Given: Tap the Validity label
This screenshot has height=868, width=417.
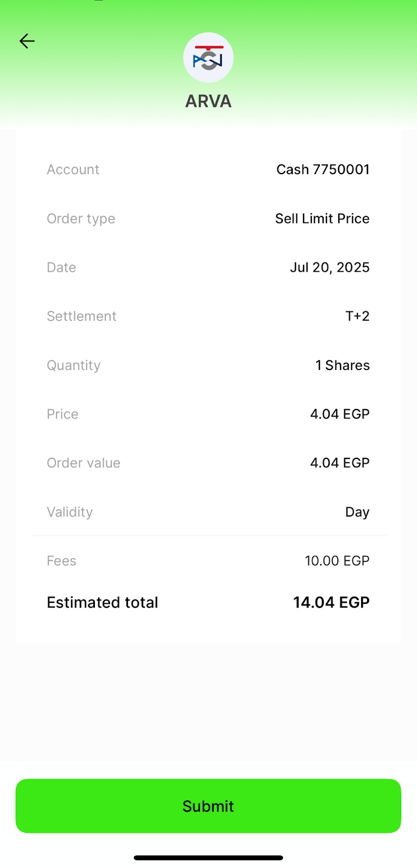Looking at the screenshot, I should click(69, 512).
